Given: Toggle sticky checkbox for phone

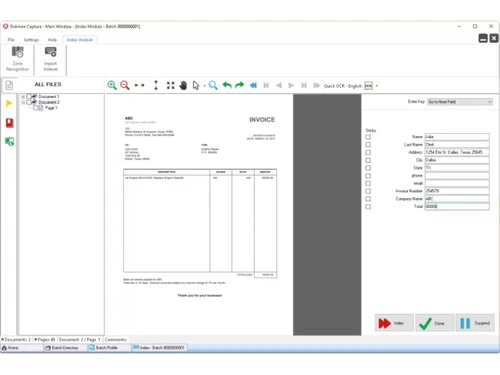Looking at the screenshot, I should point(368,176).
